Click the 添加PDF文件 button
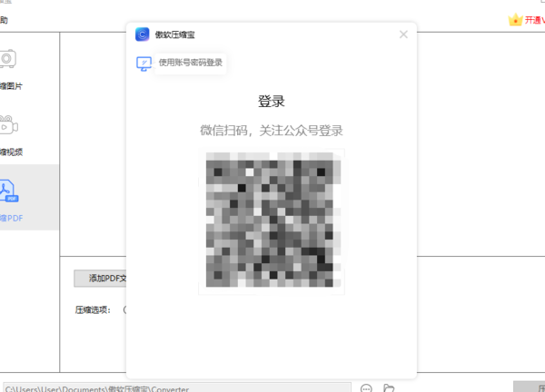Image resolution: width=545 pixels, height=392 pixels. point(100,279)
